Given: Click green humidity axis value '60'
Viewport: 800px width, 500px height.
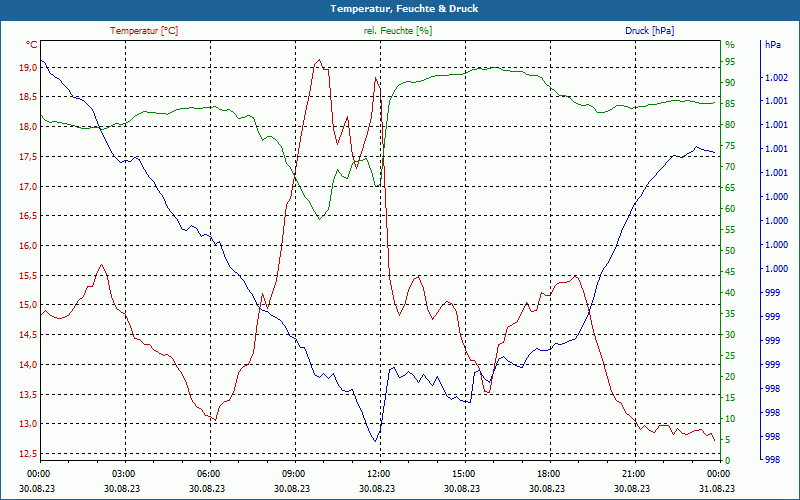Looking at the screenshot, I should click(x=730, y=209).
